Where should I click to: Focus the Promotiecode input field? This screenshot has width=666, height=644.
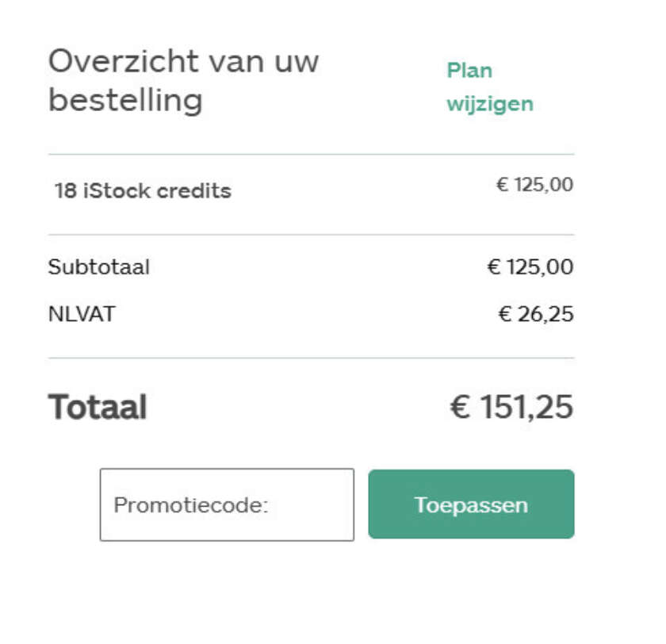pyautogui.click(x=227, y=504)
